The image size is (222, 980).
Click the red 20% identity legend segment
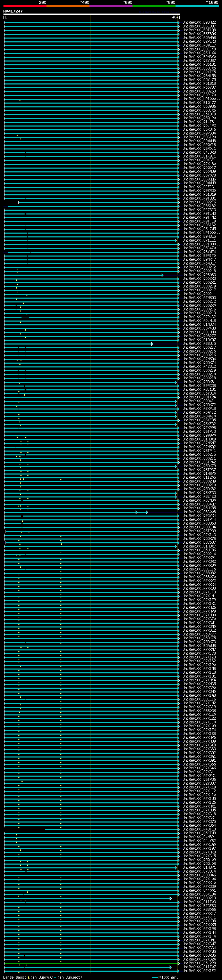click(25, 6)
